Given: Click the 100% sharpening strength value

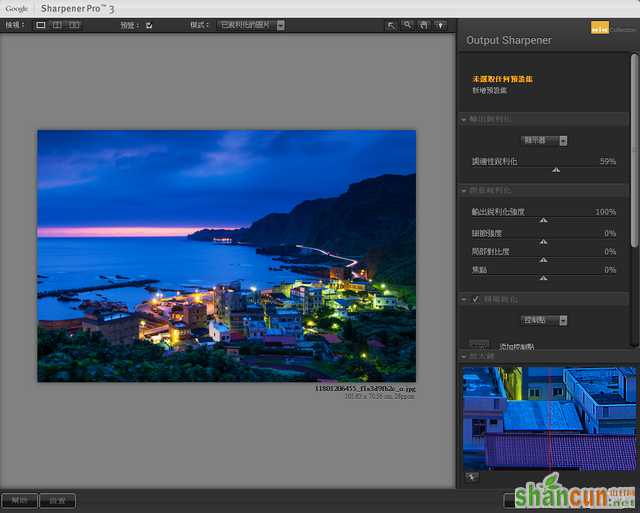Looking at the screenshot, I should pyautogui.click(x=605, y=212).
